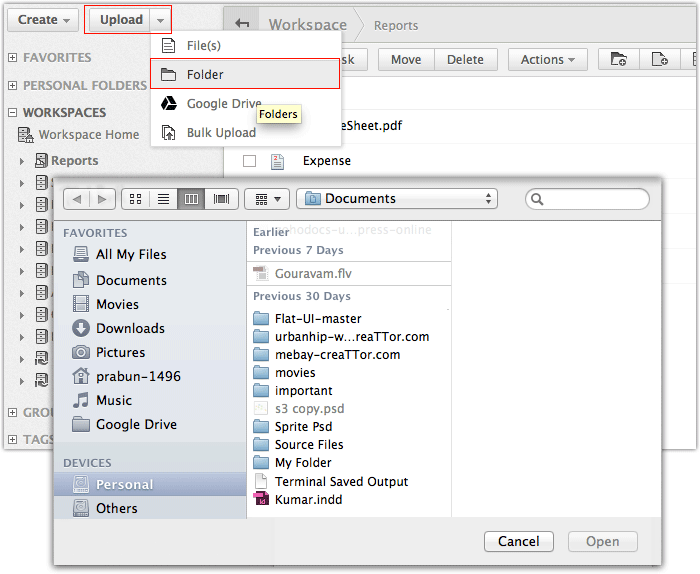Choose Folder from the Upload menu
Image resolution: width=700 pixels, height=574 pixels.
(x=205, y=74)
